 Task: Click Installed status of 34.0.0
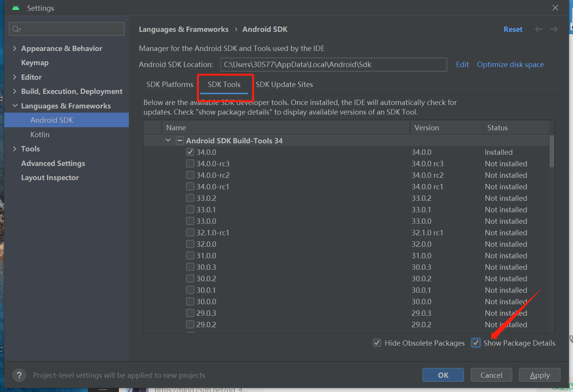pyautogui.click(x=499, y=152)
